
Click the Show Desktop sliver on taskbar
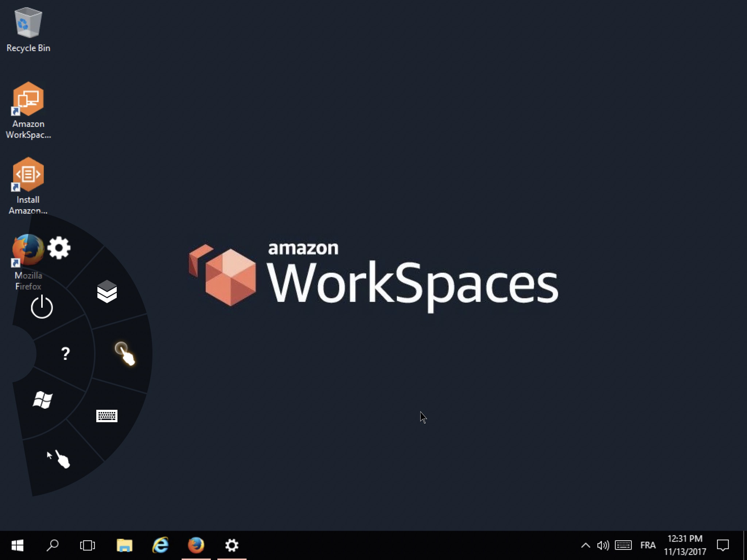click(745, 545)
